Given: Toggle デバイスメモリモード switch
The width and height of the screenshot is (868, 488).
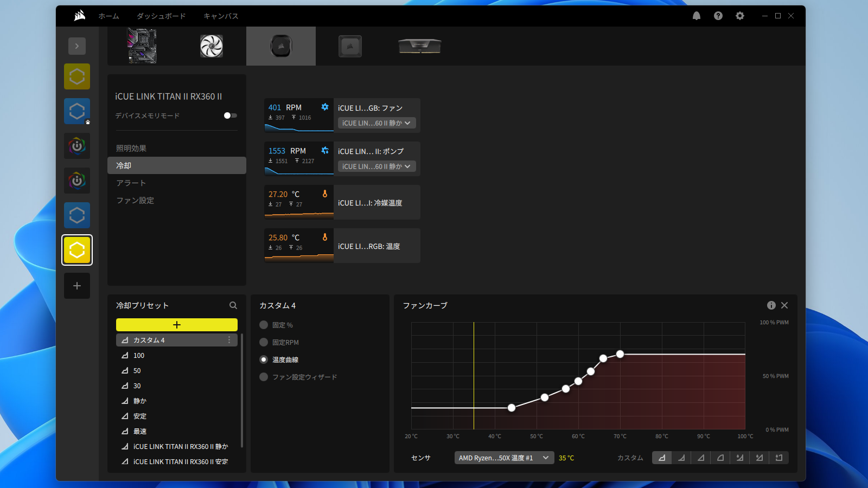Looking at the screenshot, I should [x=231, y=115].
